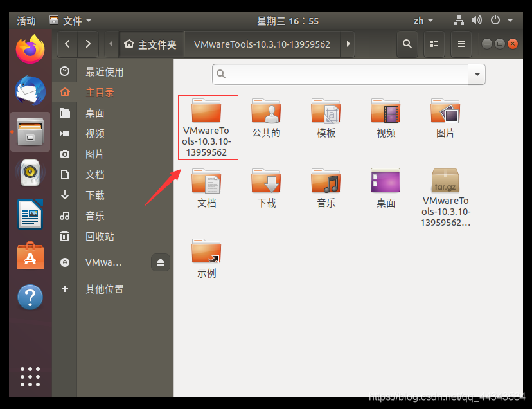Open 最近使用 in the sidebar
Screen dimensions: 532x409
pos(112,71)
